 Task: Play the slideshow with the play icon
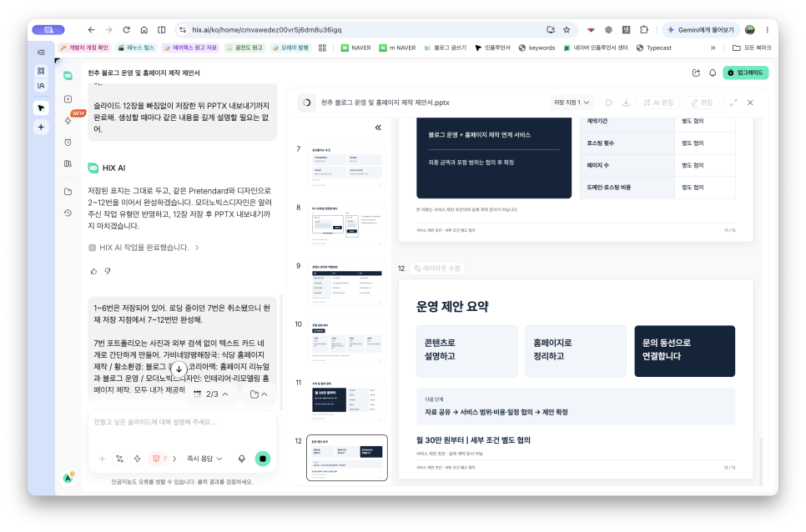pyautogui.click(x=609, y=103)
